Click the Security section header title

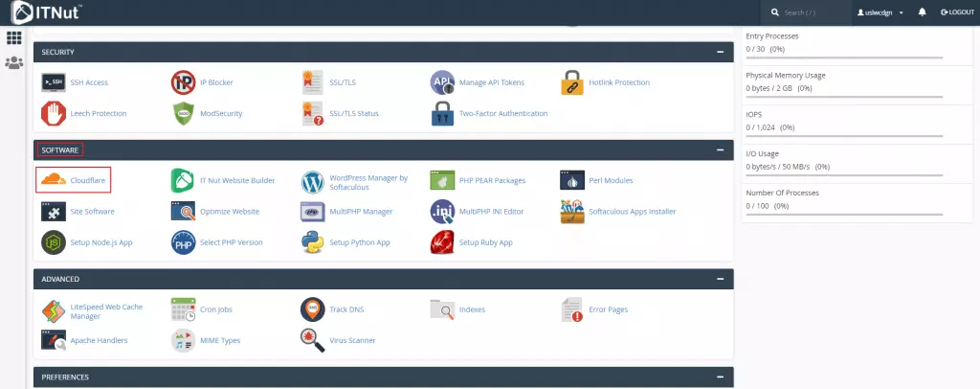tap(58, 52)
